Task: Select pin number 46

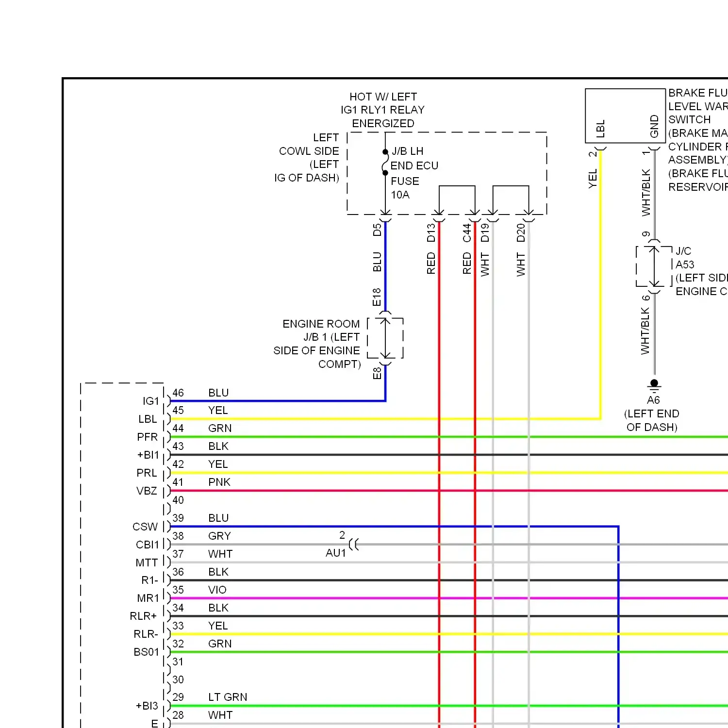Action: click(178, 393)
